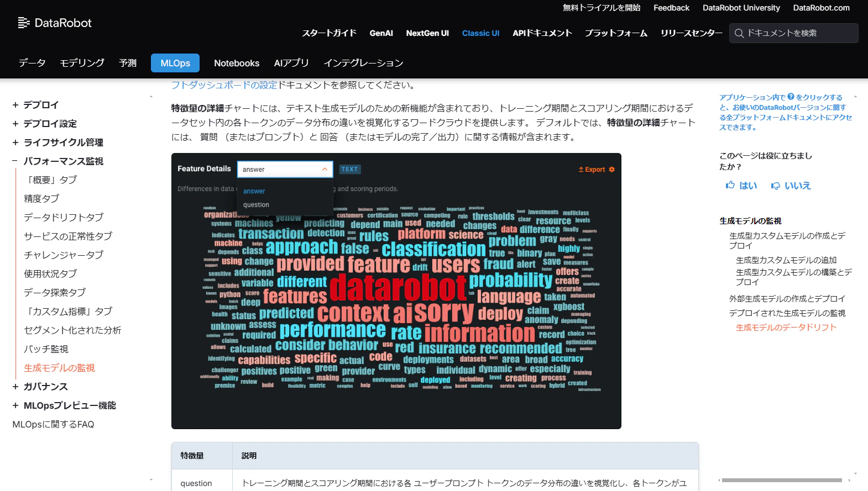Image resolution: width=868 pixels, height=491 pixels.
Task: Expand the MLOpsプレビュー機能 section
Action: pos(15,405)
